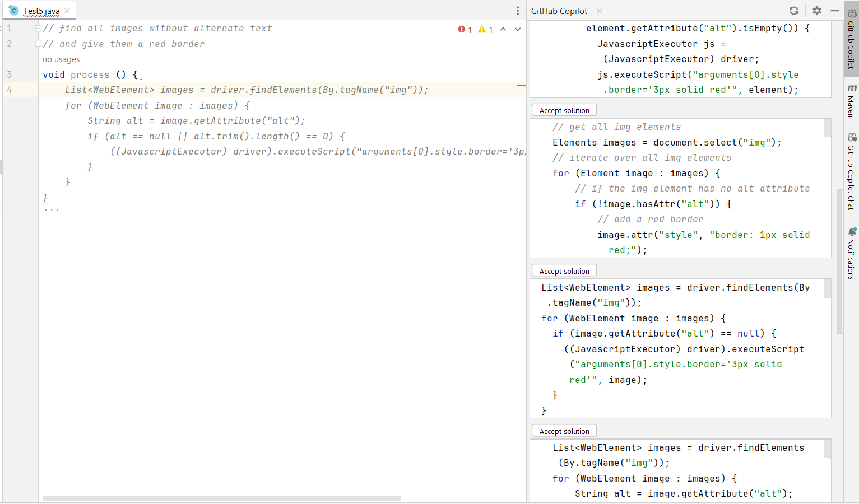Minimize the GitHub Copilot tool window
The image size is (859, 504).
point(834,11)
